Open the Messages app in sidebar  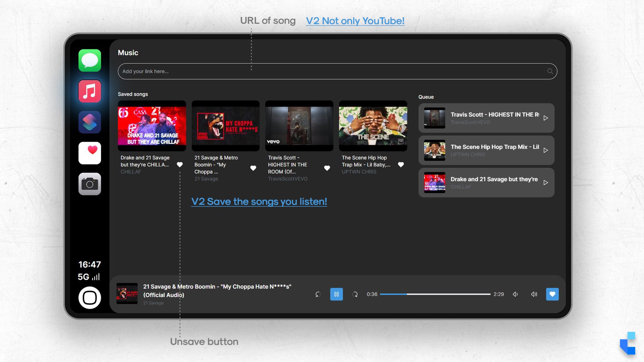pyautogui.click(x=90, y=60)
